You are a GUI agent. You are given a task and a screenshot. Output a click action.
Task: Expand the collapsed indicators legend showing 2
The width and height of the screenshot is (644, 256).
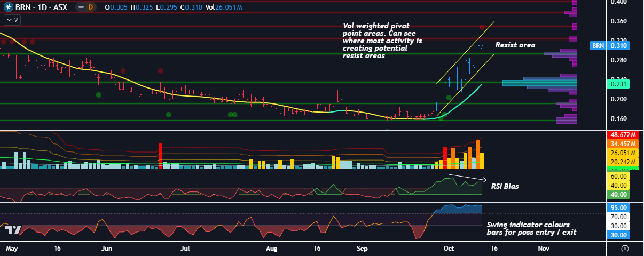pos(12,20)
